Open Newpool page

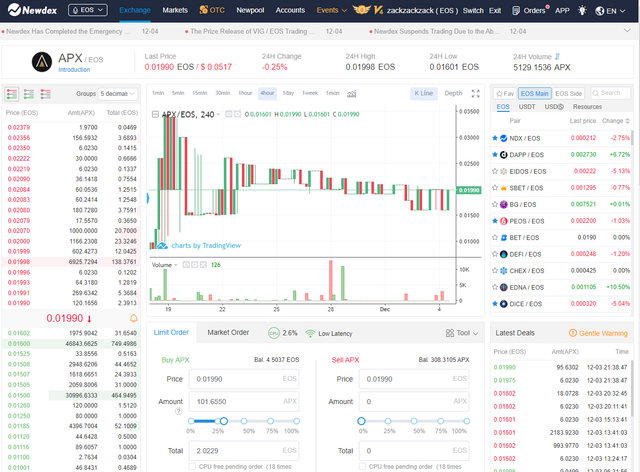tap(250, 10)
